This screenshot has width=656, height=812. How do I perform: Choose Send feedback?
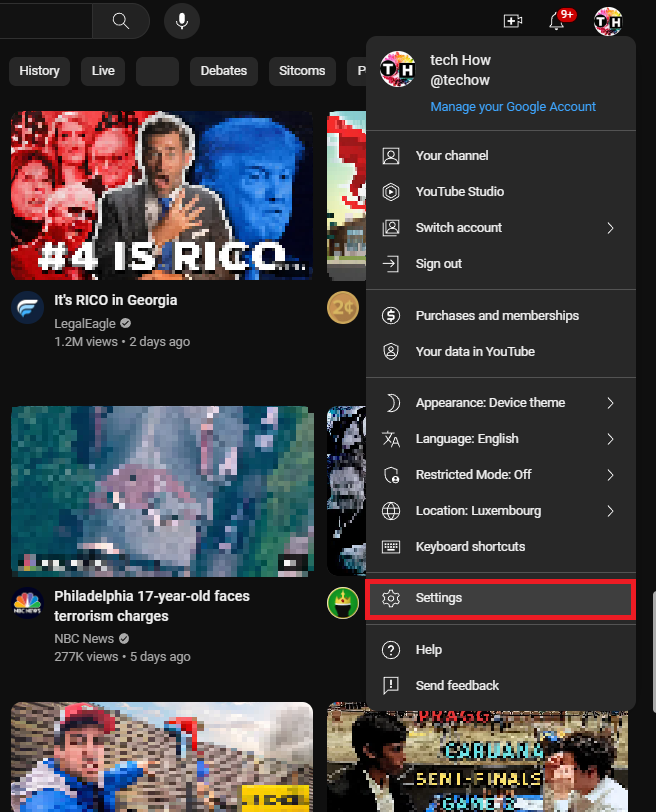(x=501, y=686)
